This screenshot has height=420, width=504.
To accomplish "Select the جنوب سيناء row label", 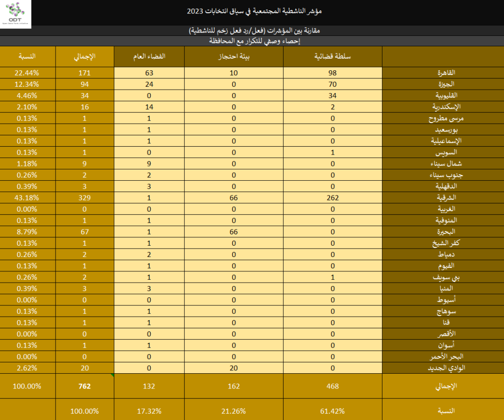I will (446, 175).
